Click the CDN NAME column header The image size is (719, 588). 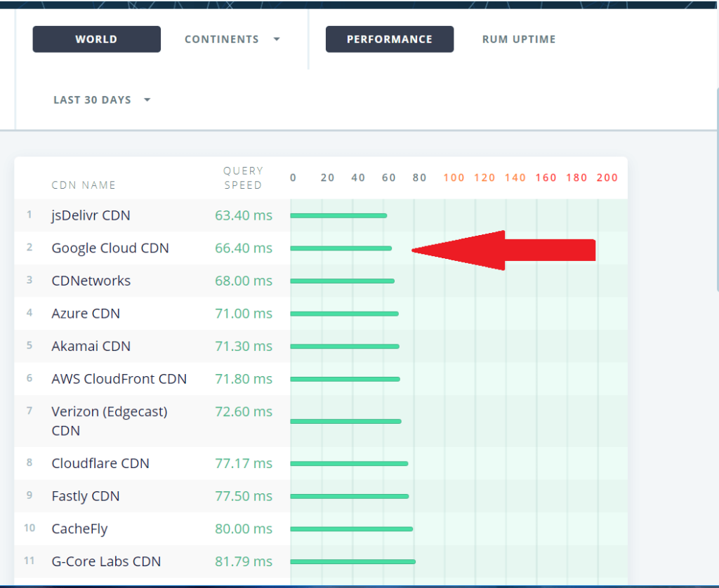(84, 185)
